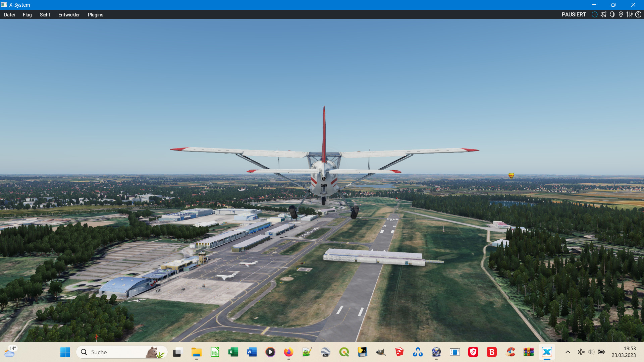This screenshot has width=644, height=362.
Task: Open the Flug menu
Action: (x=27, y=15)
